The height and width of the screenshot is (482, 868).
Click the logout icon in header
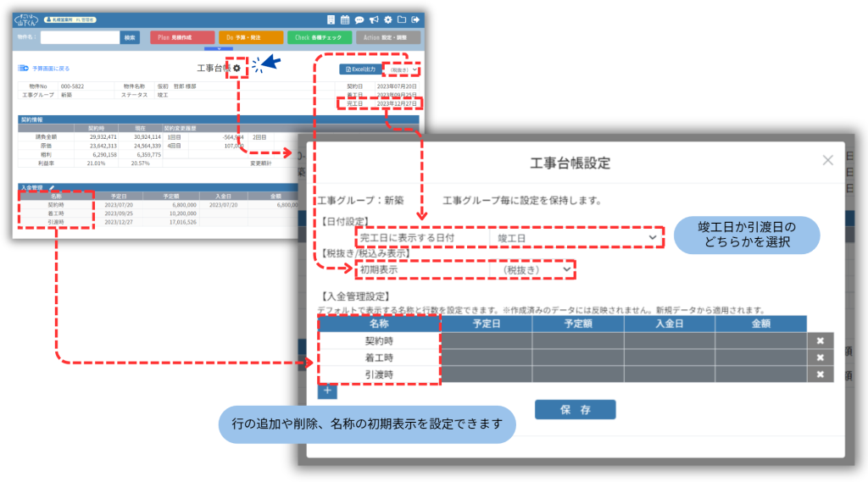pos(415,19)
